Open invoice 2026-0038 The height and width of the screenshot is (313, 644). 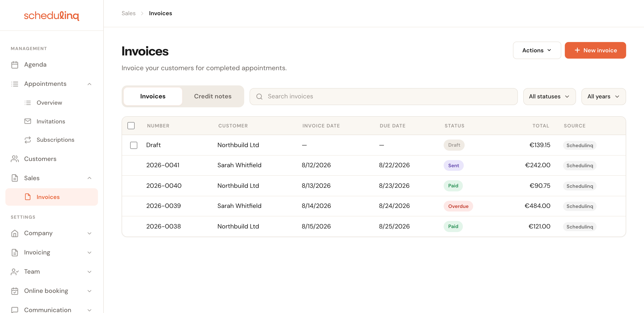163,226
